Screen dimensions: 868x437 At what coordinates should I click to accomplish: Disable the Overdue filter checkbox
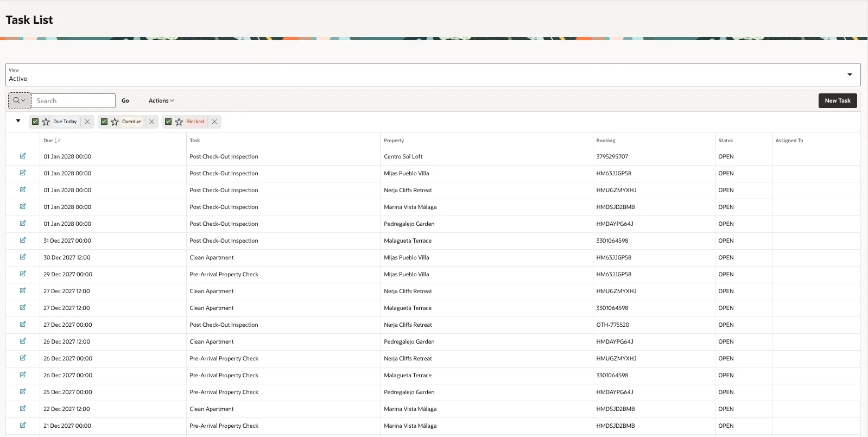click(x=104, y=122)
